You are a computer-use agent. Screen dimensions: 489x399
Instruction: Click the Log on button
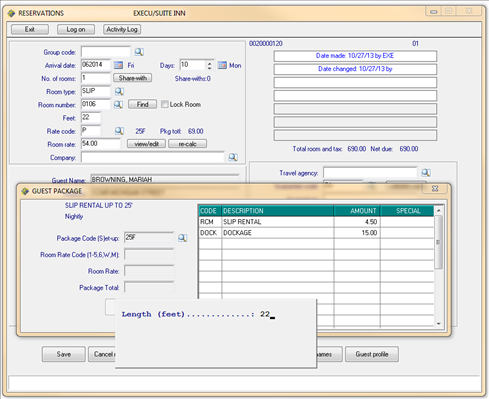(x=76, y=29)
